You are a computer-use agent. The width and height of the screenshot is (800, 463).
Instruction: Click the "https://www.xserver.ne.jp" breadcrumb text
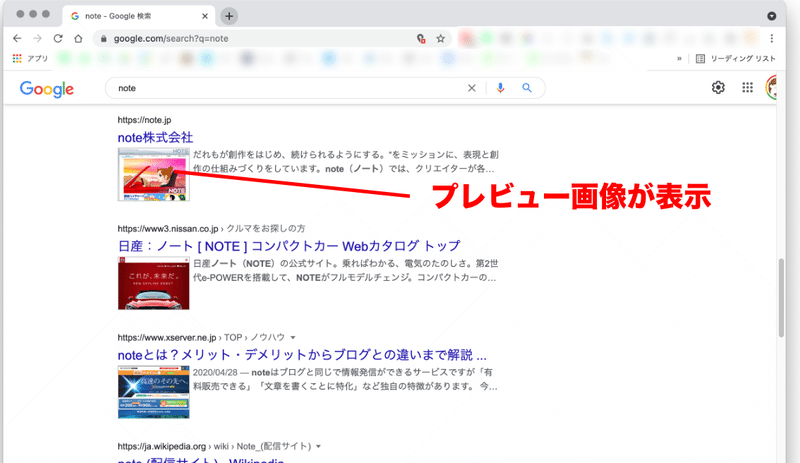tap(167, 337)
